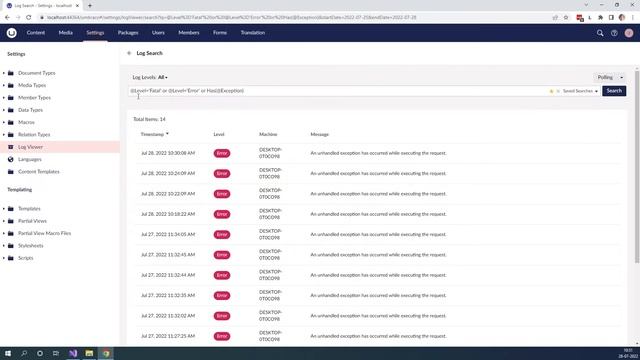640x360 pixels.
Task: Open Task View on the taskbar
Action: 56,353
